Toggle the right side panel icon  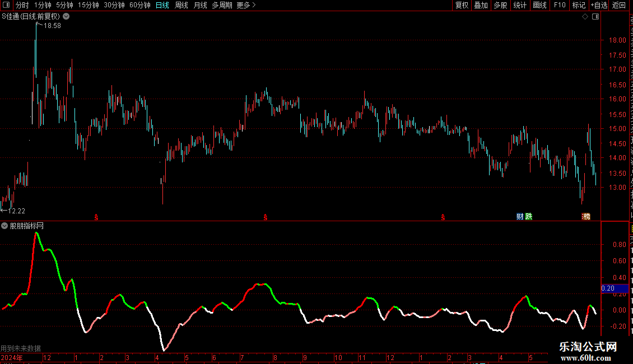(595, 17)
